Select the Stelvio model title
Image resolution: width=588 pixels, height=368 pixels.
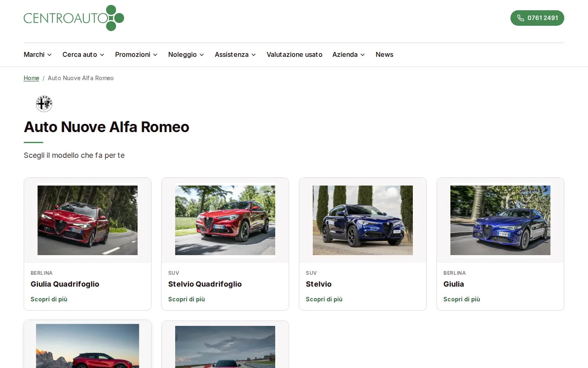pos(318,284)
